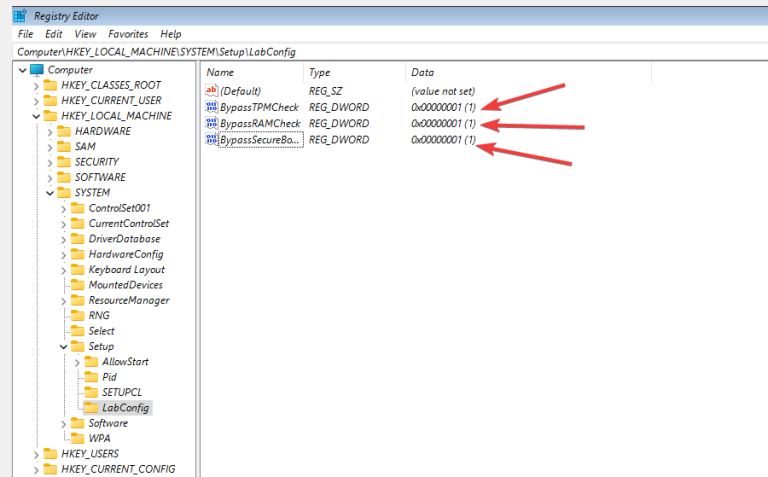768x477 pixels.
Task: Click the RNG folder icon
Action: (77, 316)
